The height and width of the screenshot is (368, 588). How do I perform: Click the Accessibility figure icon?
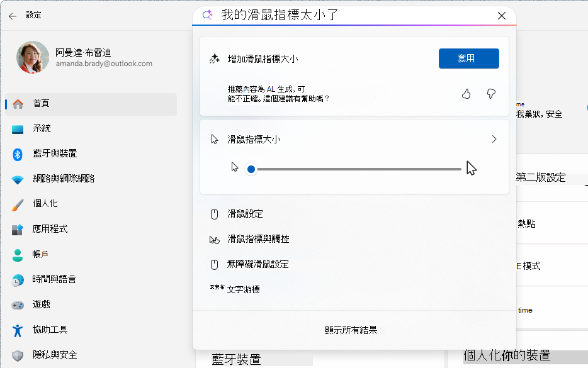18,331
